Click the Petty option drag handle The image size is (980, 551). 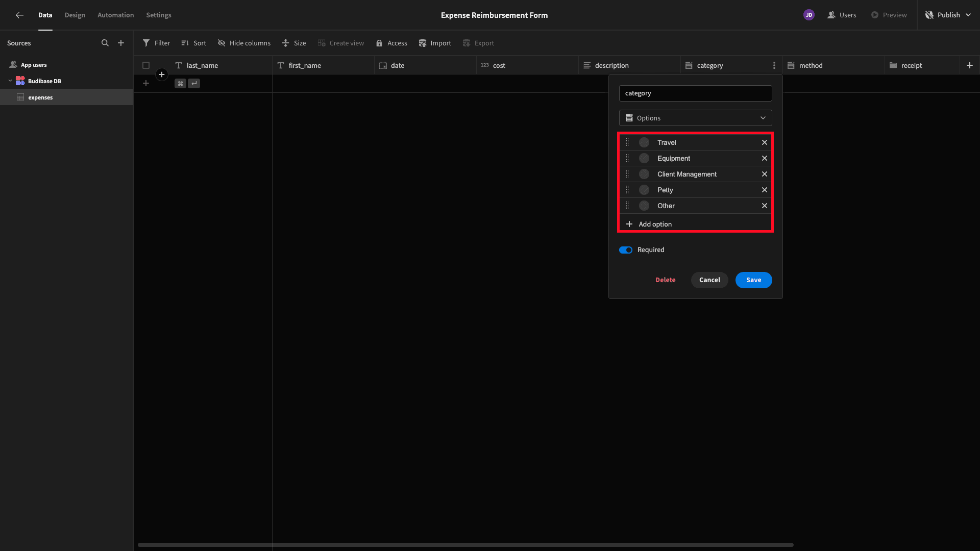coord(627,190)
